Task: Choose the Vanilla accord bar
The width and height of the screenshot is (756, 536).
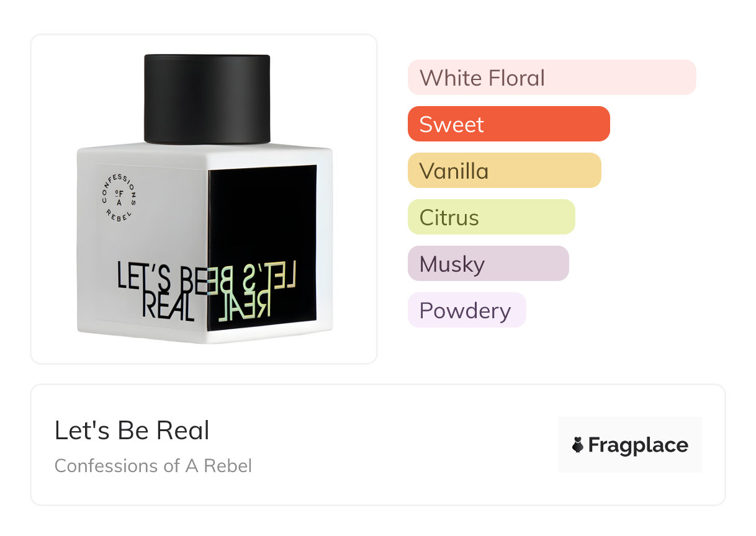Action: pos(504,171)
